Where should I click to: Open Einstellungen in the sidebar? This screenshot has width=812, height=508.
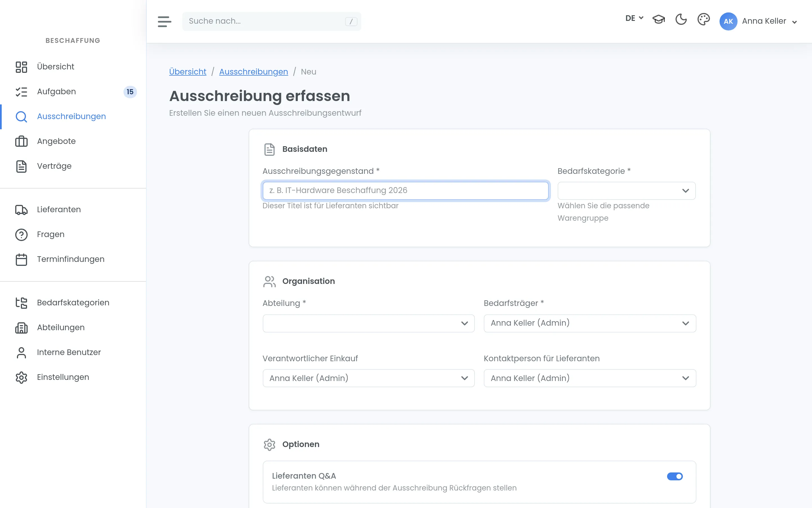point(73,377)
